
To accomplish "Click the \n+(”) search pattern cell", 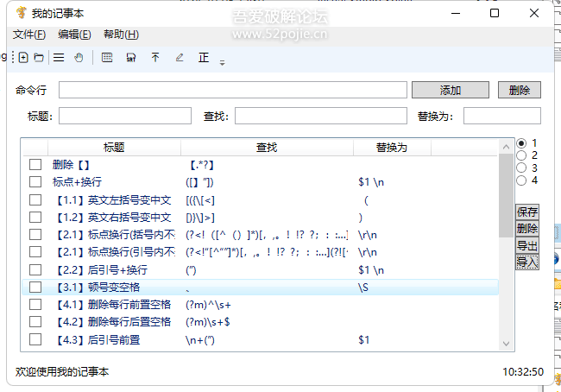I will (x=200, y=340).
